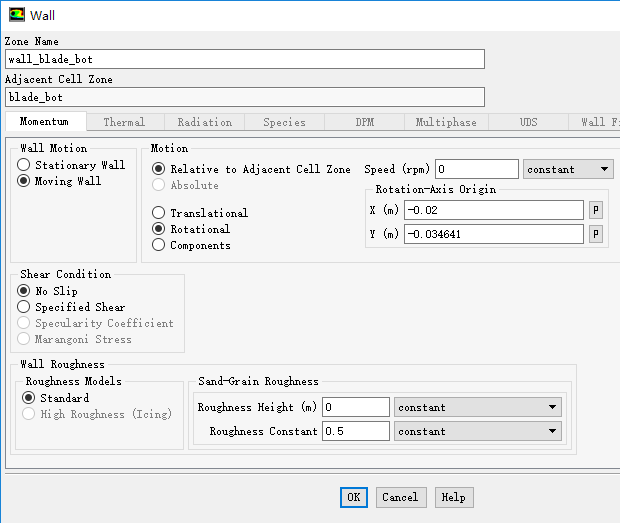
Task: Click the P button next to X origin
Action: (596, 210)
